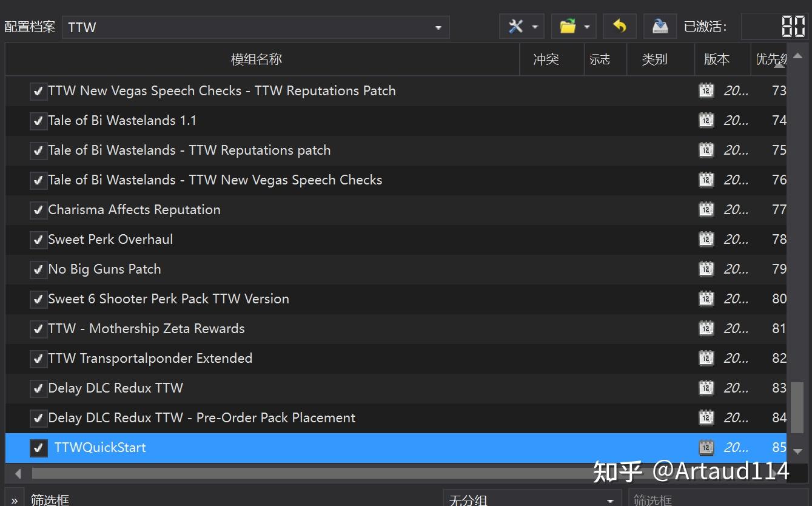Open the dropdown arrow beside the wrench icon
The image size is (812, 506).
click(x=533, y=26)
